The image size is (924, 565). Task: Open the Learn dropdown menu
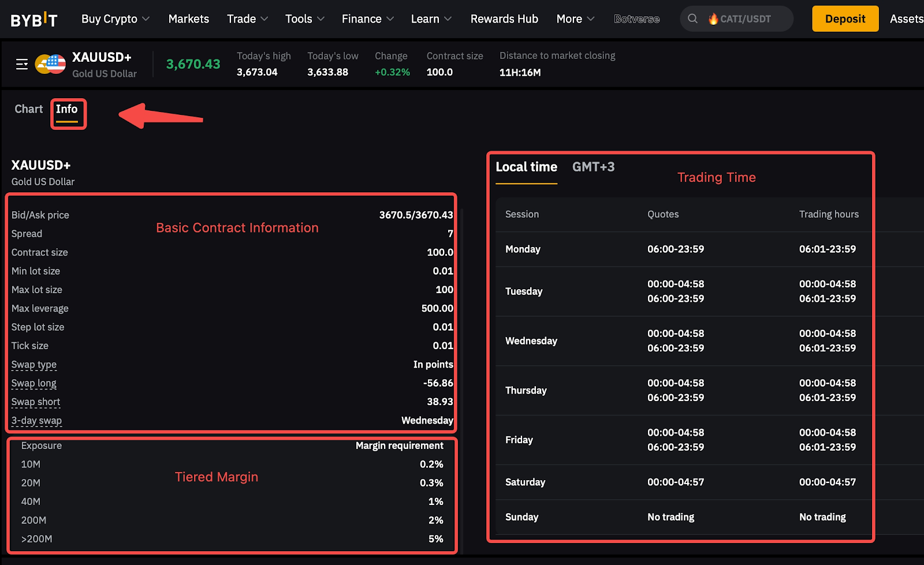tap(431, 19)
